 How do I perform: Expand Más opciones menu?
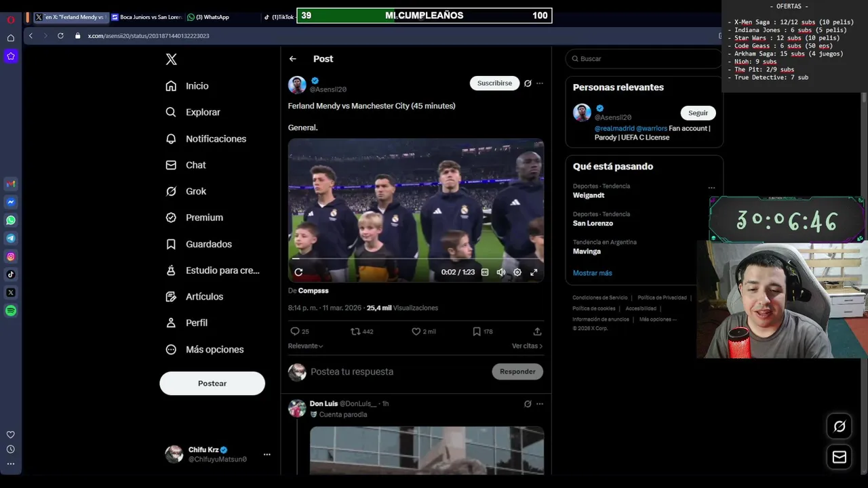tap(205, 350)
